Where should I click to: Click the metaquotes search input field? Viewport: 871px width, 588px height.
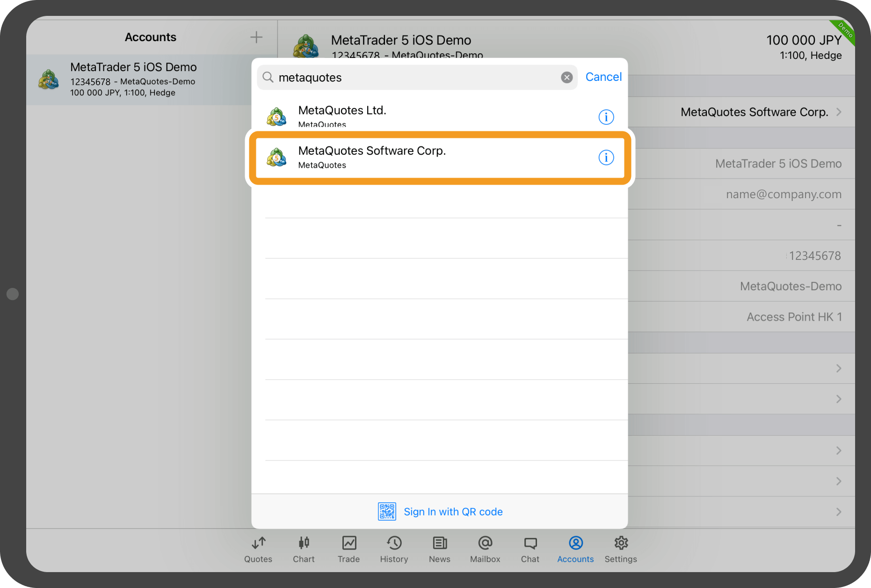[416, 78]
